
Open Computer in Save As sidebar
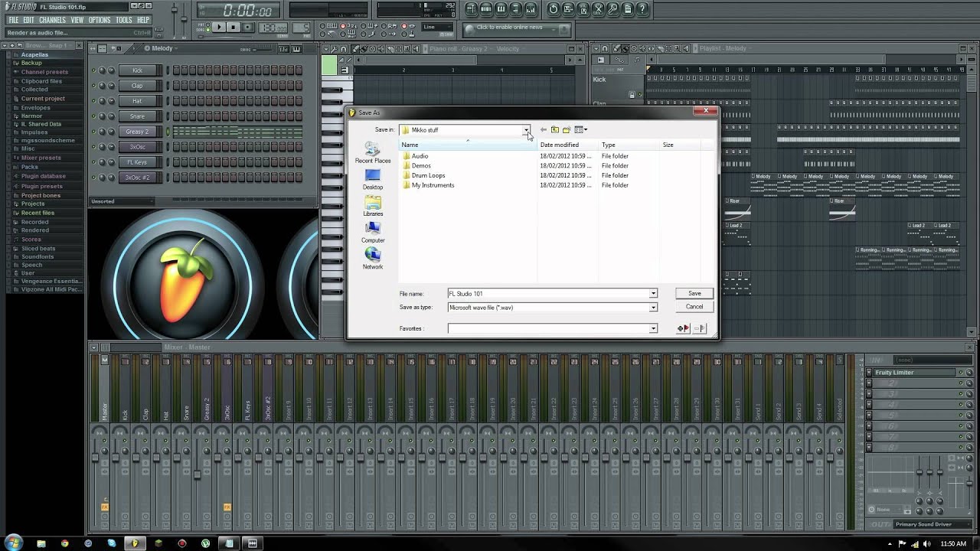(x=373, y=233)
